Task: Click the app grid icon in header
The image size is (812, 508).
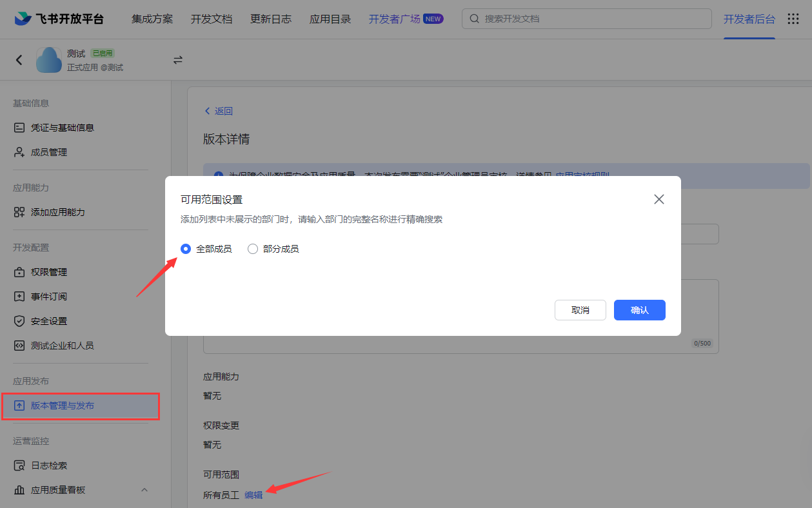Action: click(x=793, y=19)
